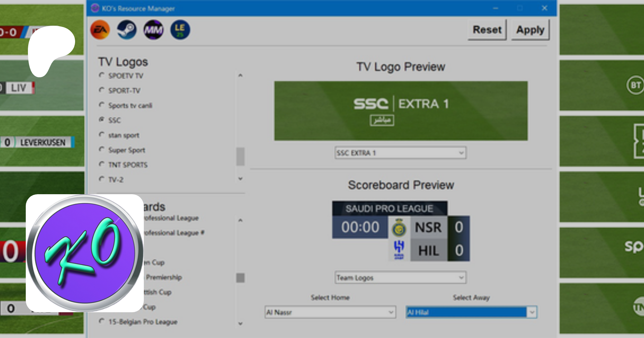Select the SPORT-TV radio option
Image resolution: width=644 pixels, height=338 pixels.
point(102,90)
